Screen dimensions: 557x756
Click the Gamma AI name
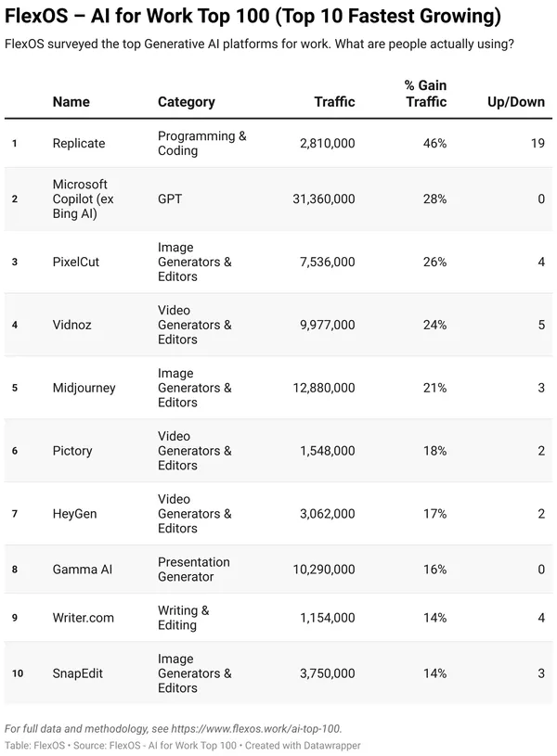tap(82, 570)
